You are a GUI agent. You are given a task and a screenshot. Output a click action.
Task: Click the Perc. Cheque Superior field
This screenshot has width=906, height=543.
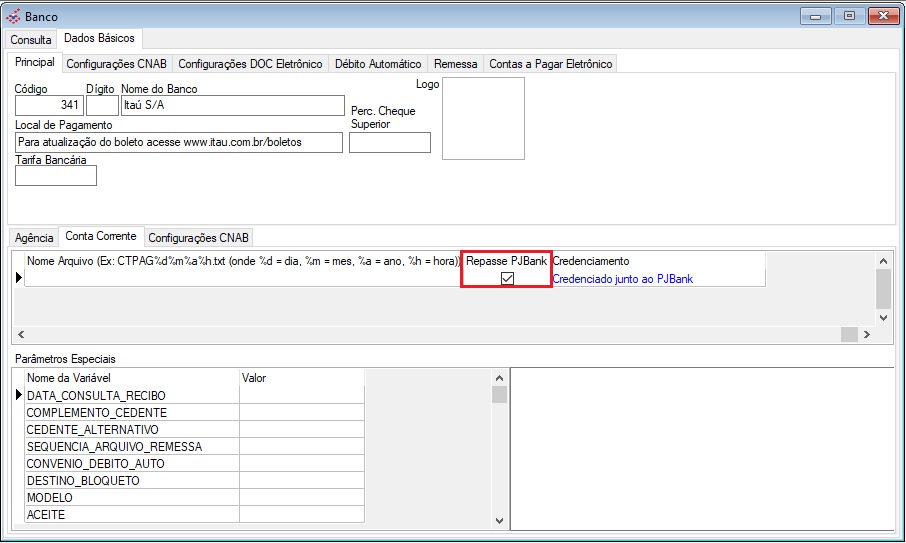click(x=390, y=143)
